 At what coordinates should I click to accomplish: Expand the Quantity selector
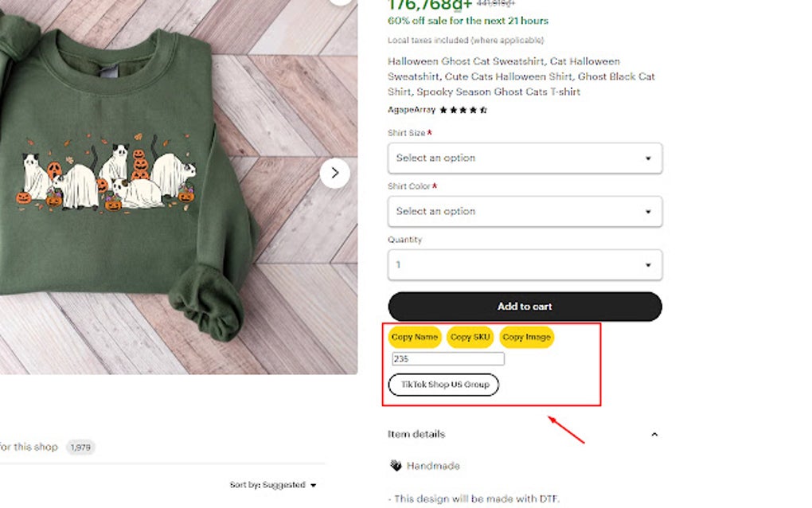pos(525,264)
